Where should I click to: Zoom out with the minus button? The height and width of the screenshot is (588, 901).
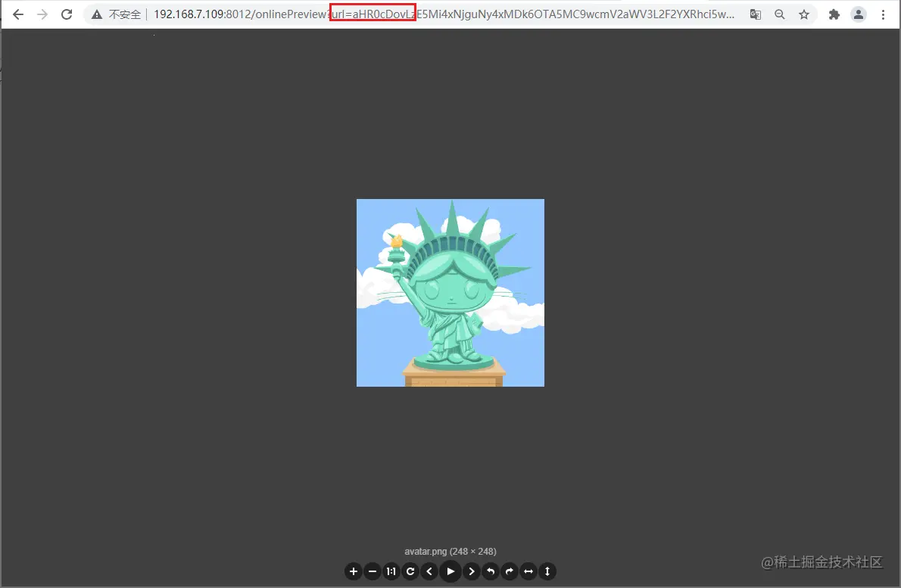coord(373,571)
